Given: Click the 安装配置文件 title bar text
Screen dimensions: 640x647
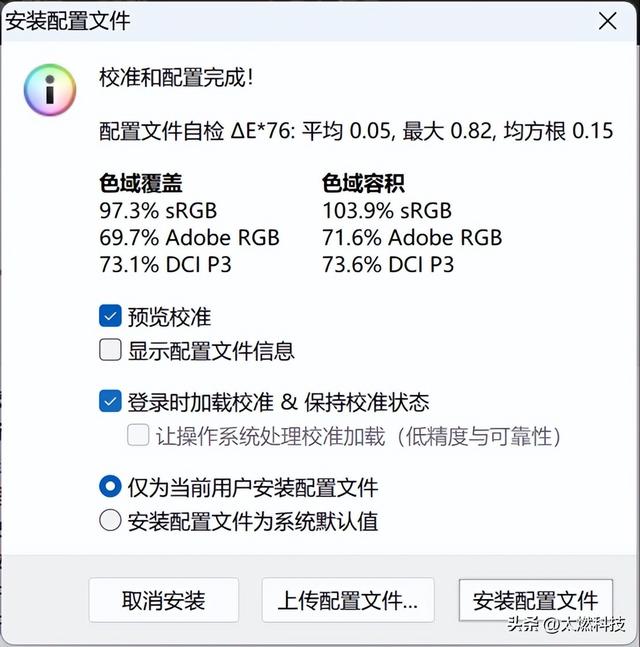Looking at the screenshot, I should pyautogui.click(x=68, y=21).
